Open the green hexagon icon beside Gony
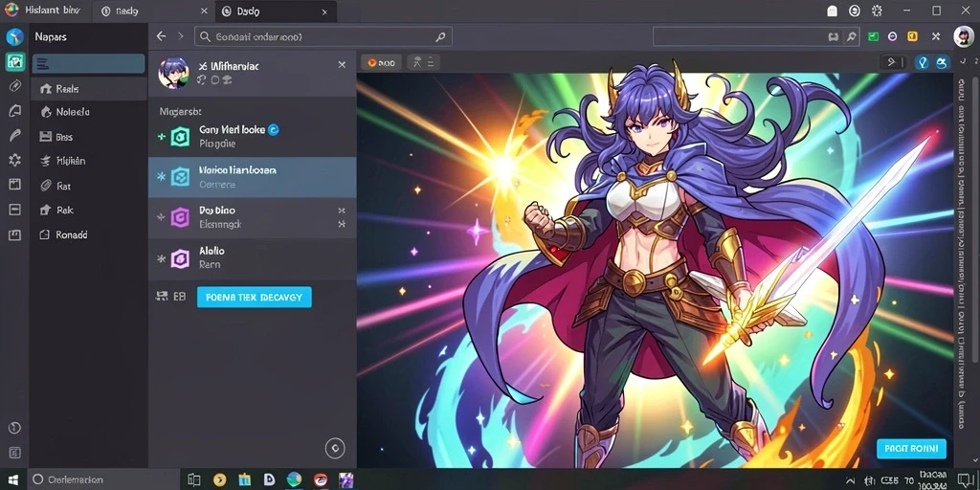The height and width of the screenshot is (490, 980). click(180, 136)
